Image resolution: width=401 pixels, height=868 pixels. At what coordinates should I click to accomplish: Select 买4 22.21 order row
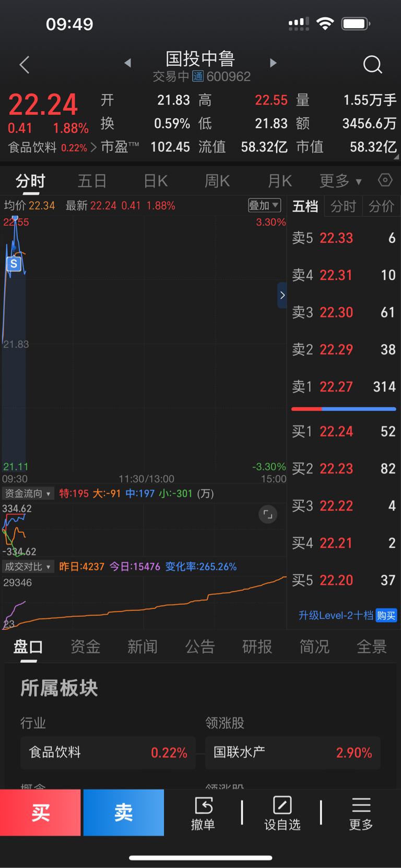click(344, 543)
